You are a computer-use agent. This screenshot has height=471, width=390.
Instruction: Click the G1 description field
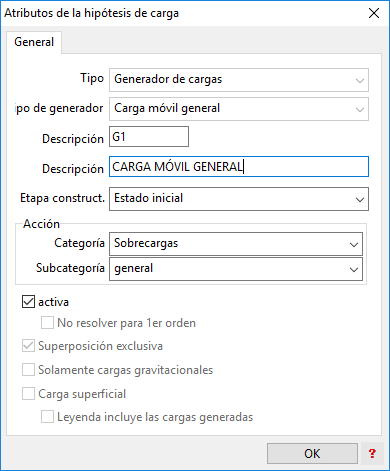click(x=149, y=136)
